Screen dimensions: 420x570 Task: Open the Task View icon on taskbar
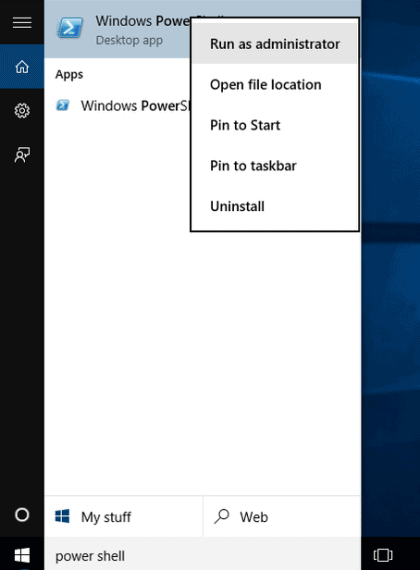(383, 555)
